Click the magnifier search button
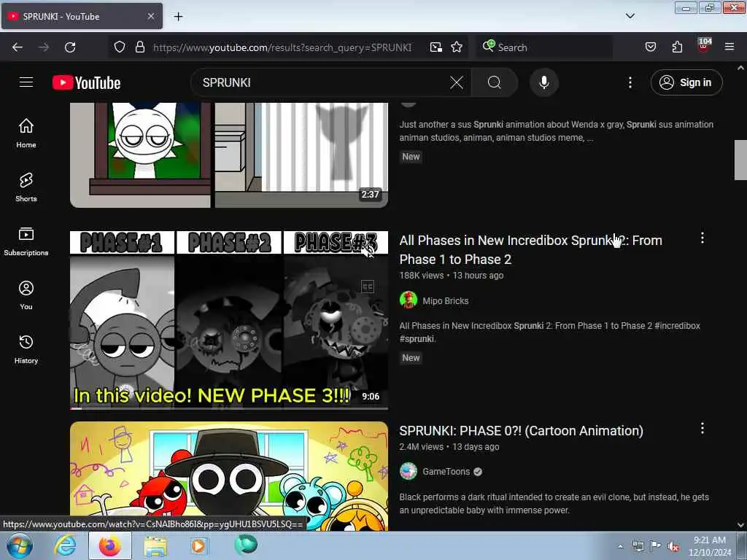The width and height of the screenshot is (747, 560). click(495, 82)
